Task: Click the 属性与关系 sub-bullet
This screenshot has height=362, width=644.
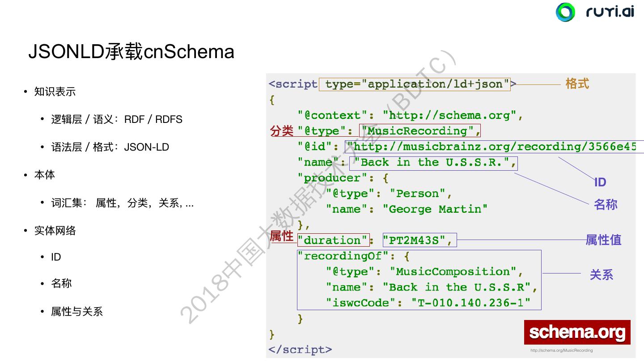Action: coord(77,311)
